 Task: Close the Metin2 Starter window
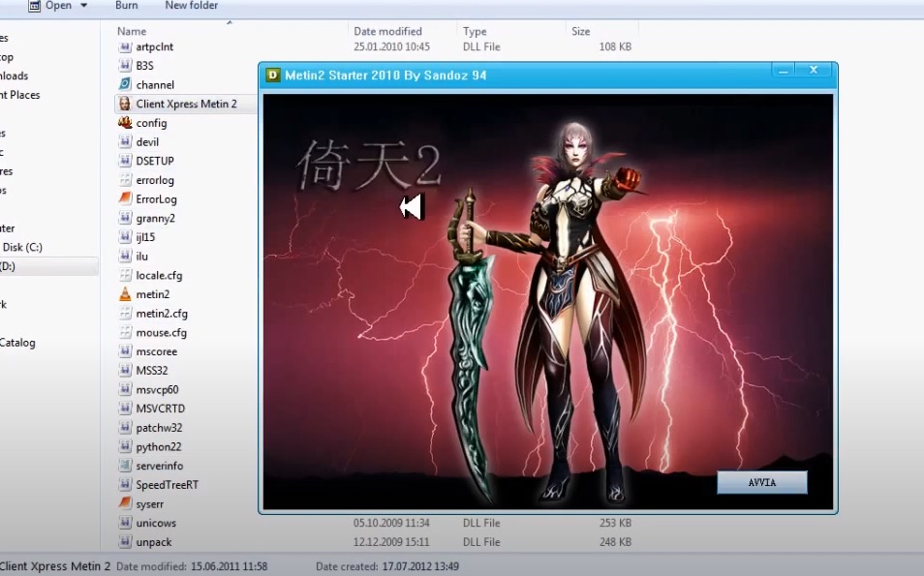coord(814,70)
